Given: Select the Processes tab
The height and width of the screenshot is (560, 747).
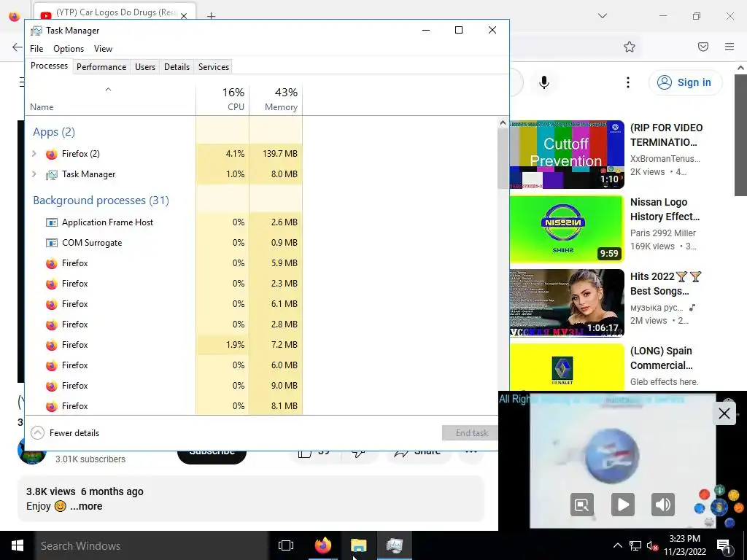Looking at the screenshot, I should pos(49,66).
